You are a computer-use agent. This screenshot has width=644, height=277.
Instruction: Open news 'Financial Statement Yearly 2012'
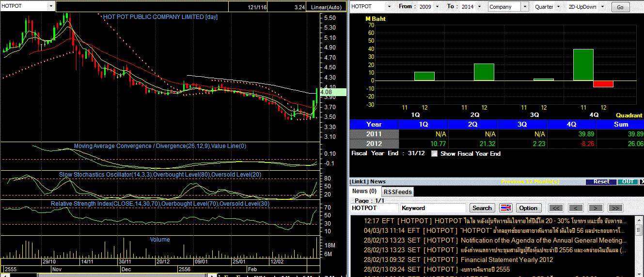tap(506, 260)
